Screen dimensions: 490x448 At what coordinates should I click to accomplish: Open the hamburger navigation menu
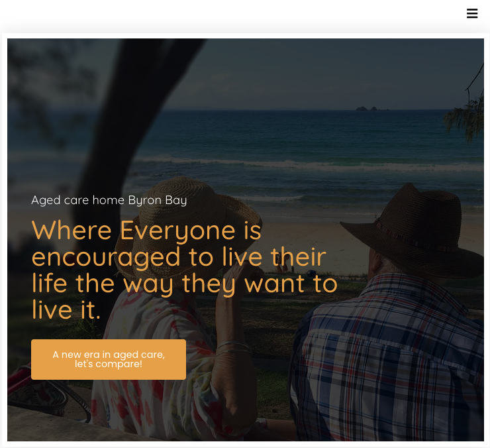[472, 13]
